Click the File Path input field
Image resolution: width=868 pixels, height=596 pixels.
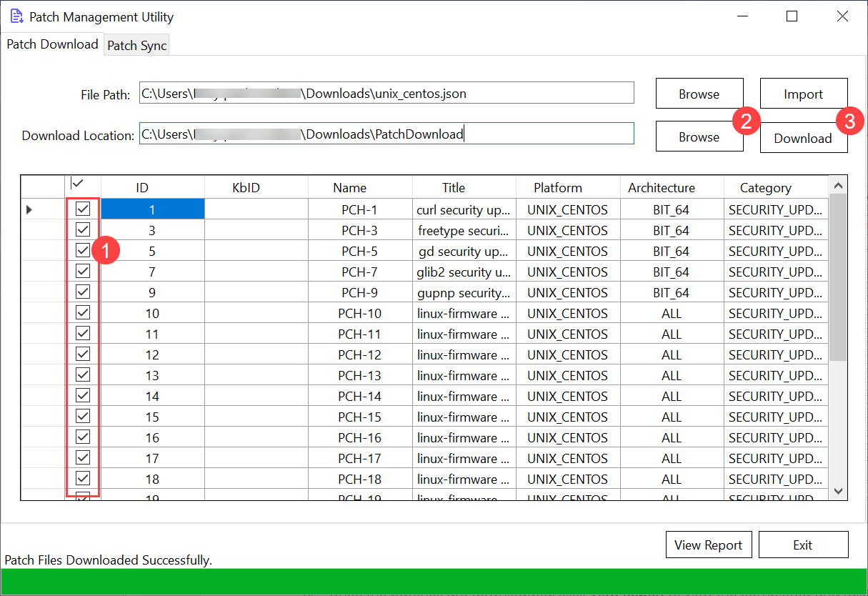click(386, 93)
